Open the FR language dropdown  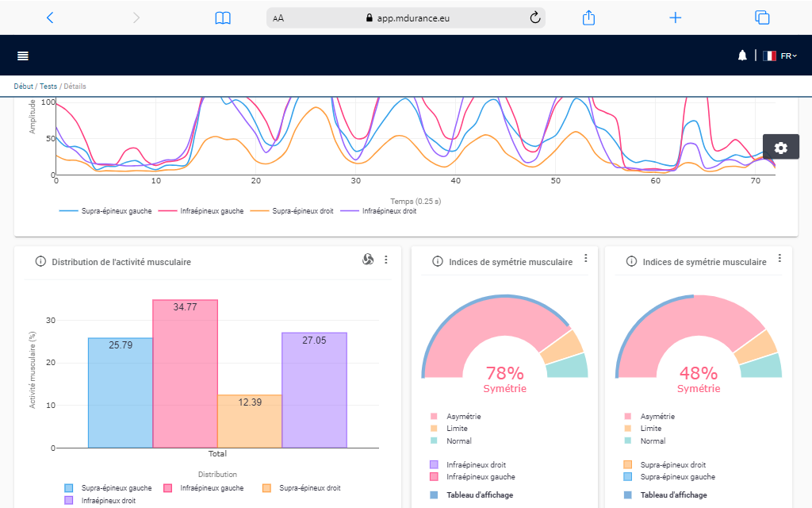tap(780, 56)
